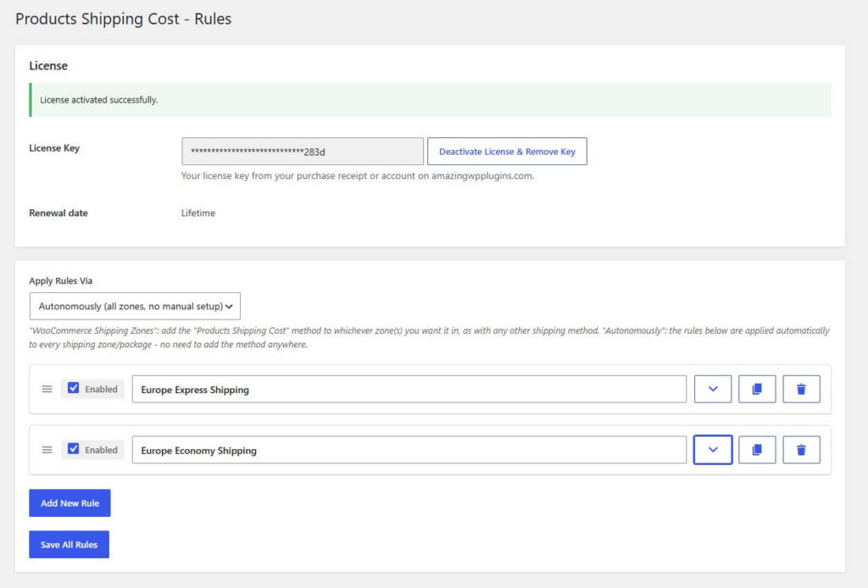Uncheck Enabled for Europe Express Shipping
868x588 pixels.
coord(73,388)
